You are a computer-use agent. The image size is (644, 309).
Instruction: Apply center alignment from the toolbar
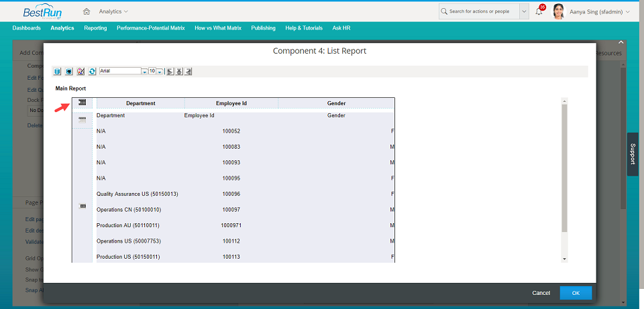click(x=179, y=72)
